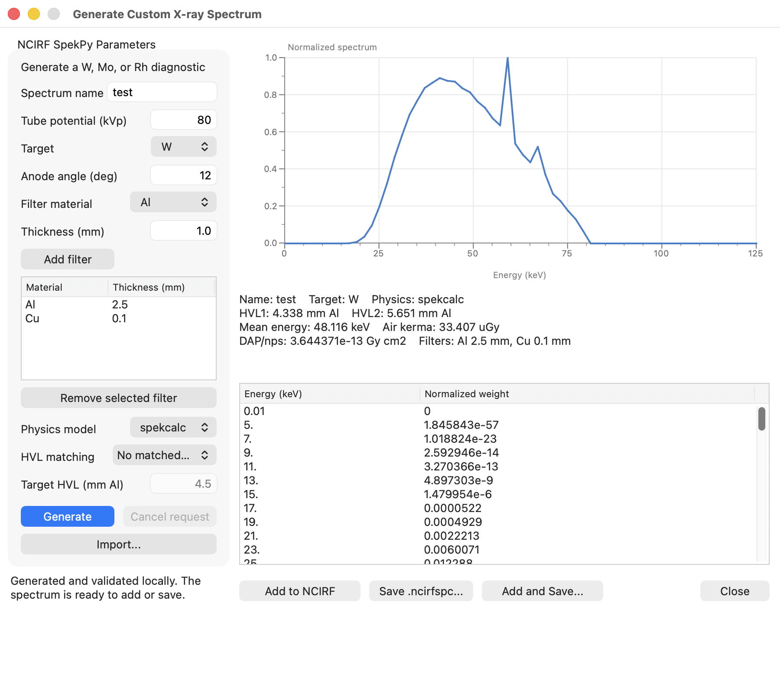Open the Physics model dropdown showing spekcalc

tap(173, 428)
